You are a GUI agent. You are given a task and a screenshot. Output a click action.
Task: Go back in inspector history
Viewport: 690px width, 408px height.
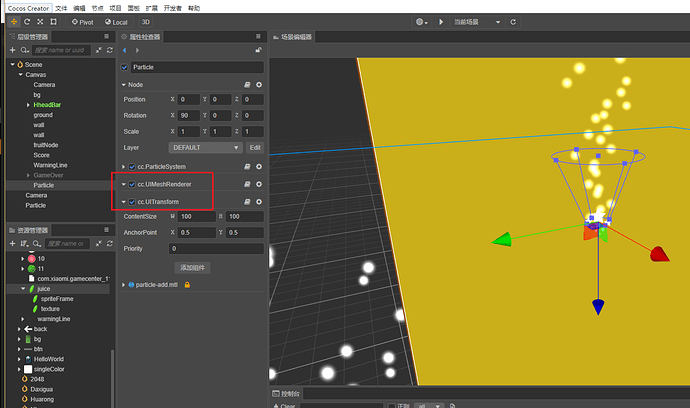pyautogui.click(x=125, y=50)
